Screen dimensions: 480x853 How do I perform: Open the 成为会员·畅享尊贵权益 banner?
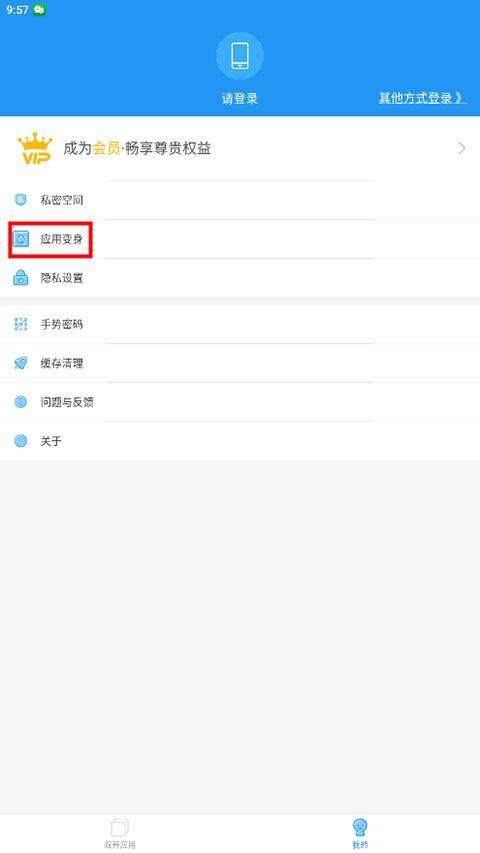pyautogui.click(x=240, y=149)
